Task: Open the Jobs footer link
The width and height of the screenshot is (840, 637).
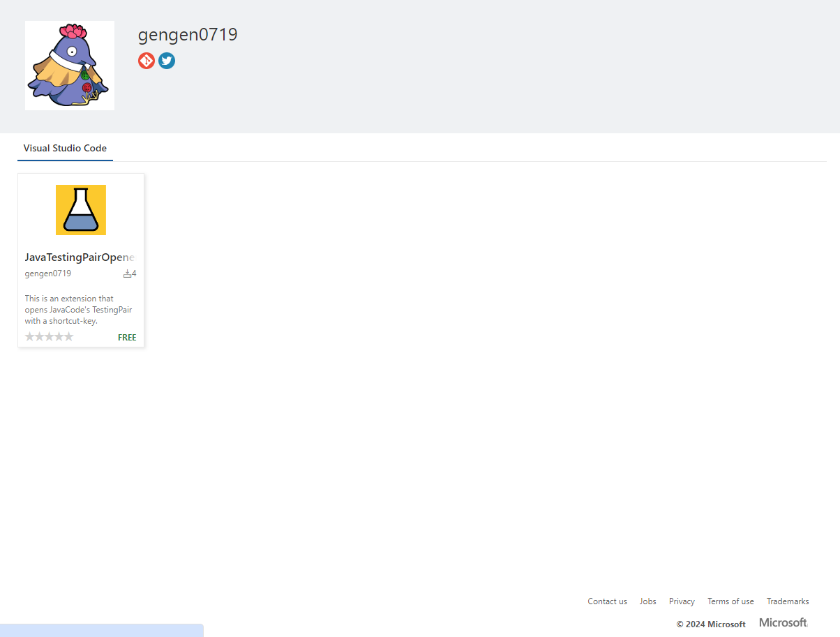Action: coord(648,601)
